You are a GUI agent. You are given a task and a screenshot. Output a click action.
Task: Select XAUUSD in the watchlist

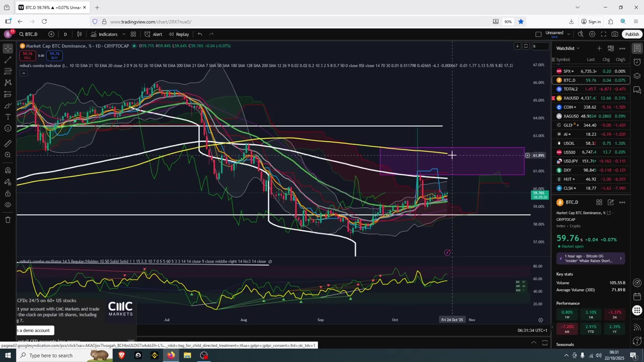(591, 98)
